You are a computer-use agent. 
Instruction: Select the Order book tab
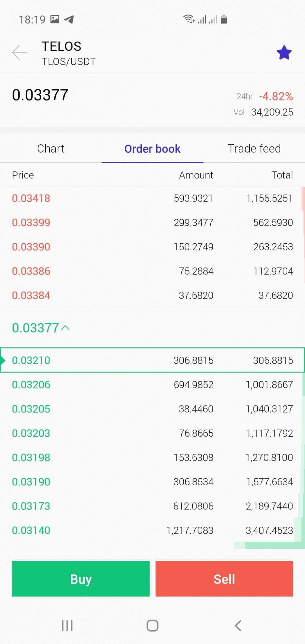pos(152,148)
